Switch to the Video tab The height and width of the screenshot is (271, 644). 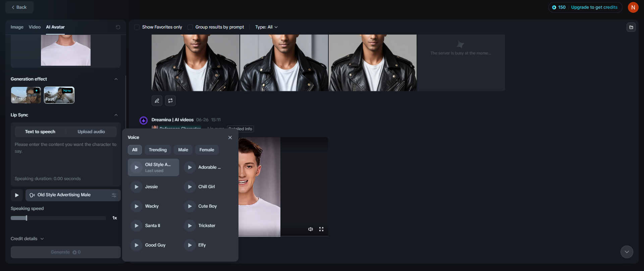(x=35, y=27)
